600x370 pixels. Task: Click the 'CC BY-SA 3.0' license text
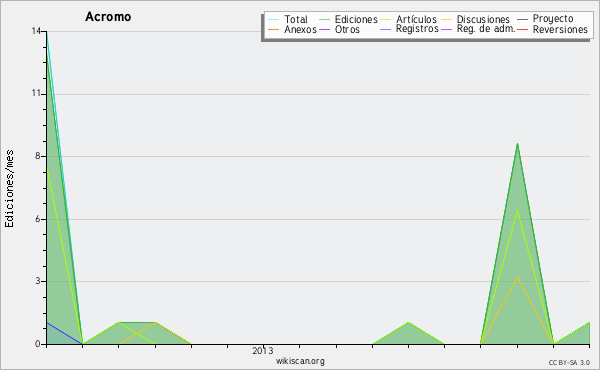pos(569,362)
